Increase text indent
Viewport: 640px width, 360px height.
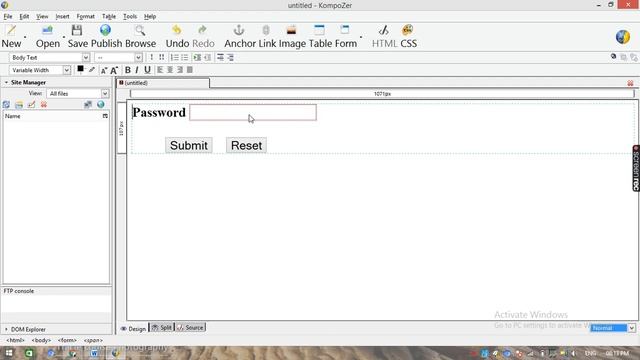[x=197, y=58]
